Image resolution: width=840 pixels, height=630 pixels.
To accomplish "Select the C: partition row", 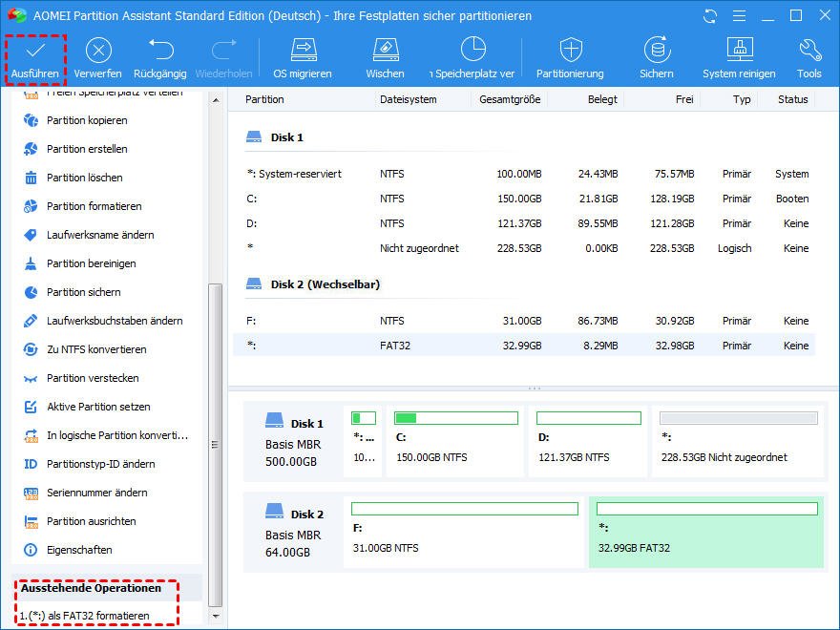I will tap(524, 199).
